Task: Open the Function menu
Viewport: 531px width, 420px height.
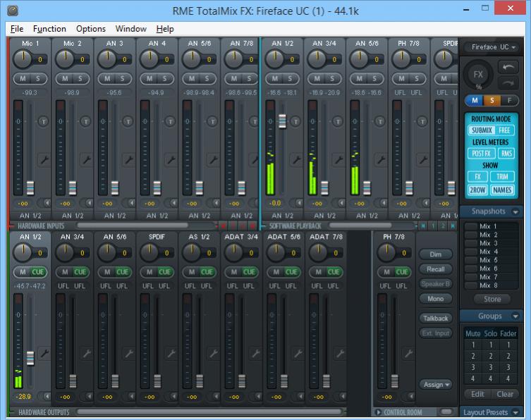Action: [49, 29]
